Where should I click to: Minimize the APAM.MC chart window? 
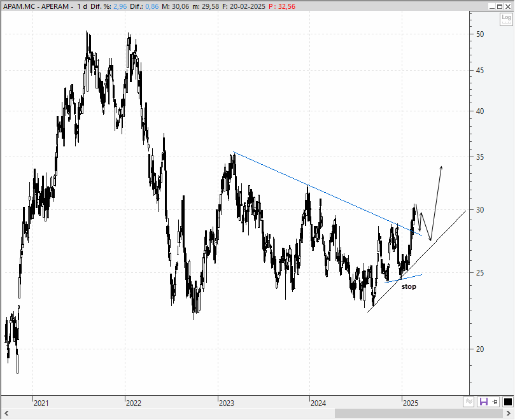(491, 6)
